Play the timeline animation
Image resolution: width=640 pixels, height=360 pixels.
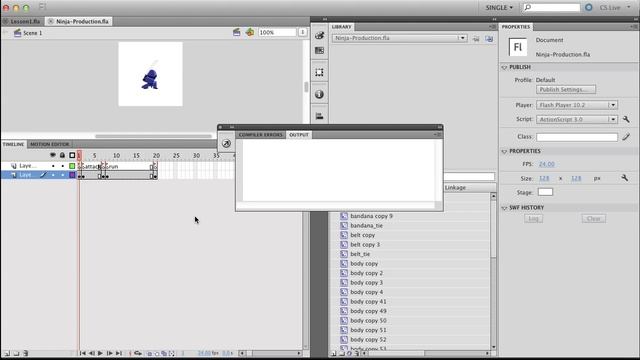(x=100, y=353)
